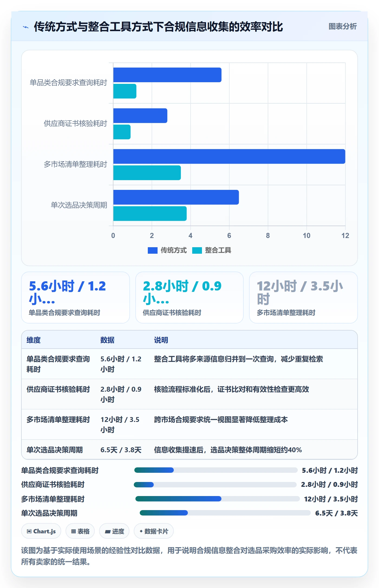Click the 单品类合规要求查询耗时 progress bar
Screen dimensions: 379x588
216,470
